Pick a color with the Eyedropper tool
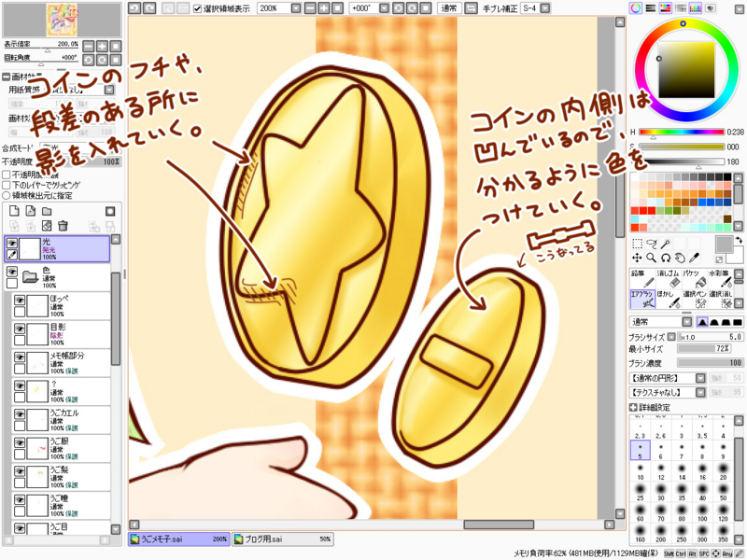The image size is (747, 560). [697, 258]
